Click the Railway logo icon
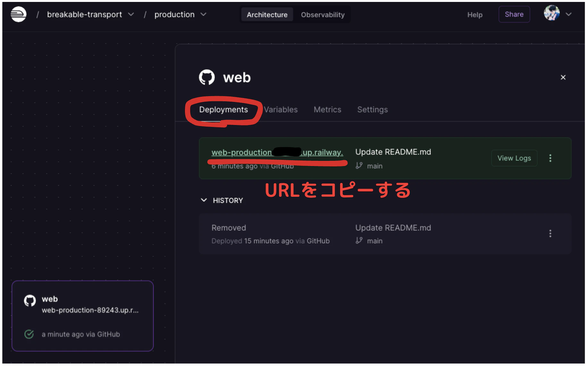Screen dimensions: 588x366 pyautogui.click(x=18, y=14)
